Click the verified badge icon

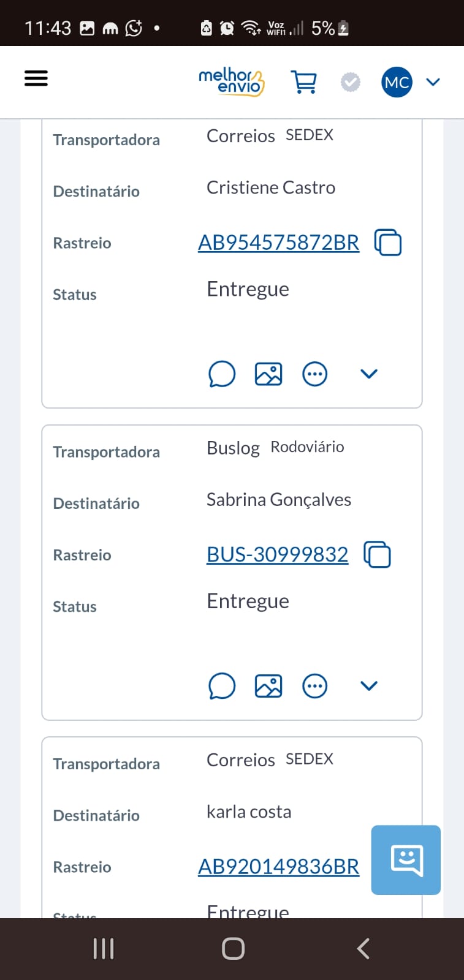point(351,82)
